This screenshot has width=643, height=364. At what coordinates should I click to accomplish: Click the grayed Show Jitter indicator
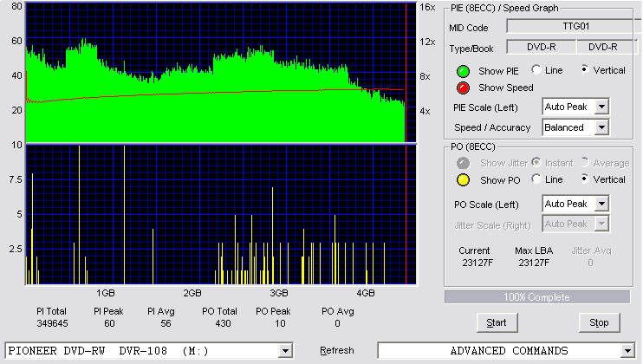(463, 163)
